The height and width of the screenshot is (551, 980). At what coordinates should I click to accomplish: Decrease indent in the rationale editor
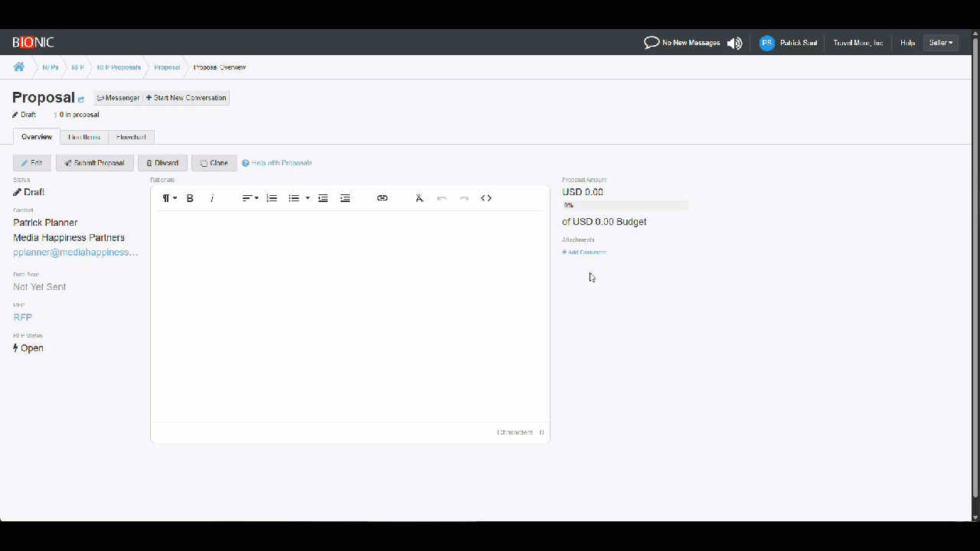pyautogui.click(x=323, y=198)
